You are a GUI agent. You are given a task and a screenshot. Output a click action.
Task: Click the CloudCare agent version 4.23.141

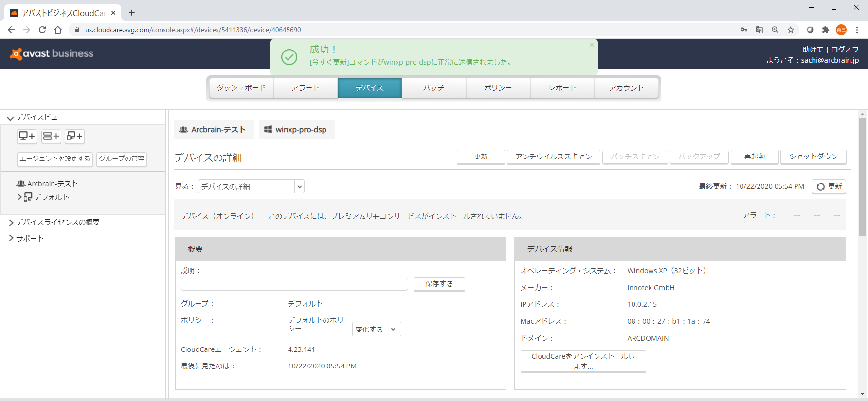(x=301, y=349)
